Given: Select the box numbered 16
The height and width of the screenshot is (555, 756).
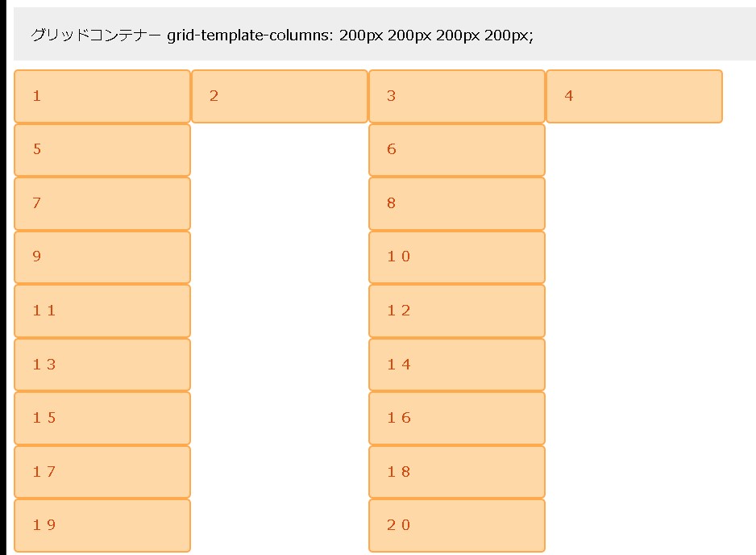Looking at the screenshot, I should [x=457, y=418].
